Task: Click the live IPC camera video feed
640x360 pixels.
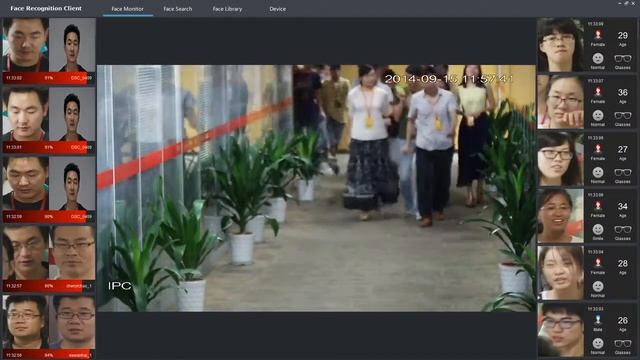Action: [x=316, y=188]
